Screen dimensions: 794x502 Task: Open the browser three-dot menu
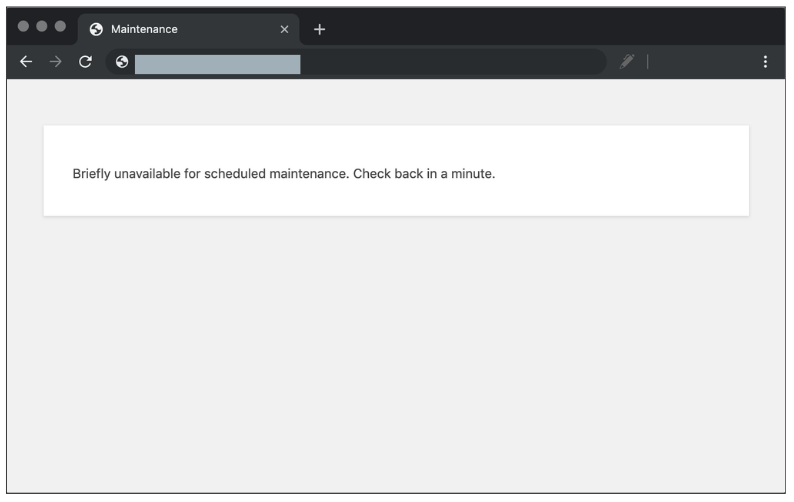[765, 62]
